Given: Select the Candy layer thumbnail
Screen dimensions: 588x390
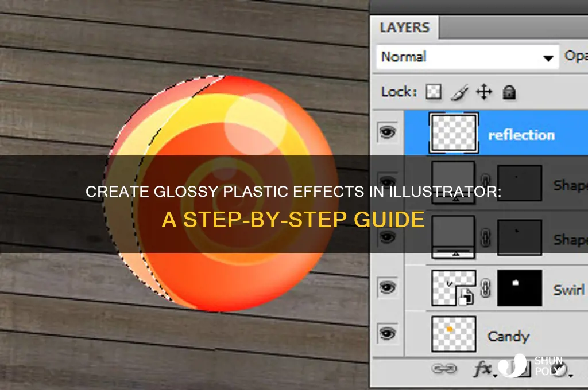Looking at the screenshot, I should (454, 334).
